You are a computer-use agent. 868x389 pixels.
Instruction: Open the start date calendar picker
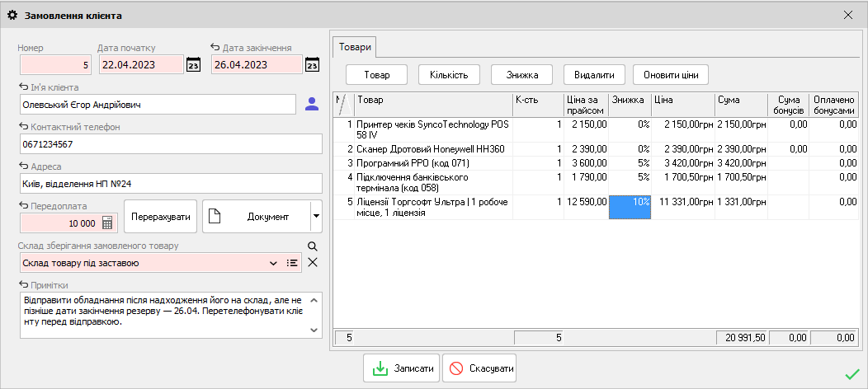coord(193,64)
